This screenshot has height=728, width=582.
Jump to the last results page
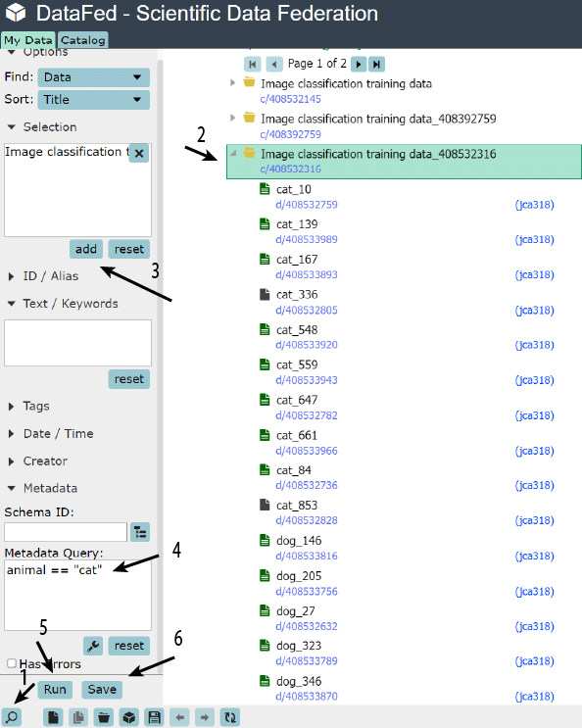[377, 64]
